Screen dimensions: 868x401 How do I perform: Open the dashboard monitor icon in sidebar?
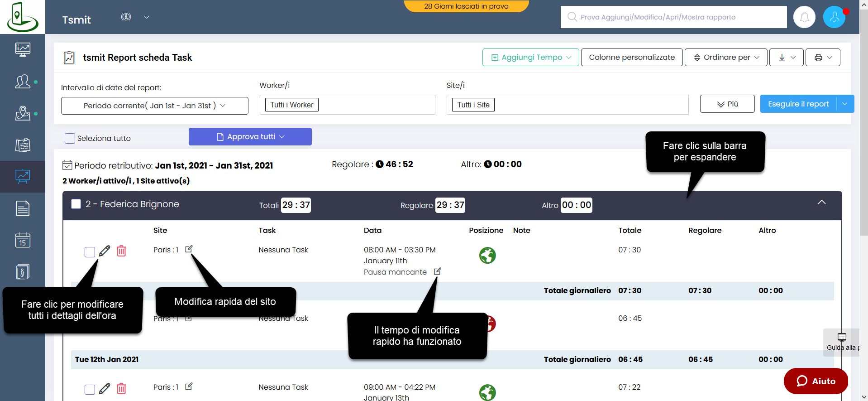pyautogui.click(x=23, y=49)
